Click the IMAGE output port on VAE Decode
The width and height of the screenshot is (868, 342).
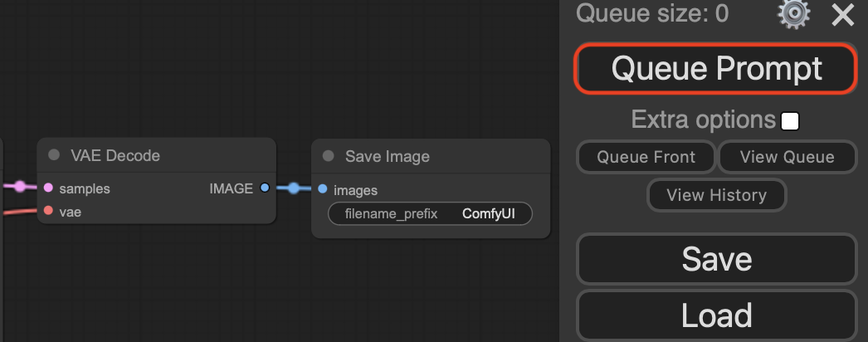click(265, 188)
